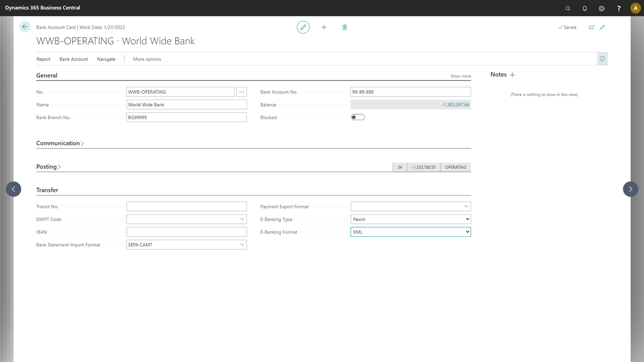Open the settings gear
This screenshot has width=644, height=362.
pos(602,8)
